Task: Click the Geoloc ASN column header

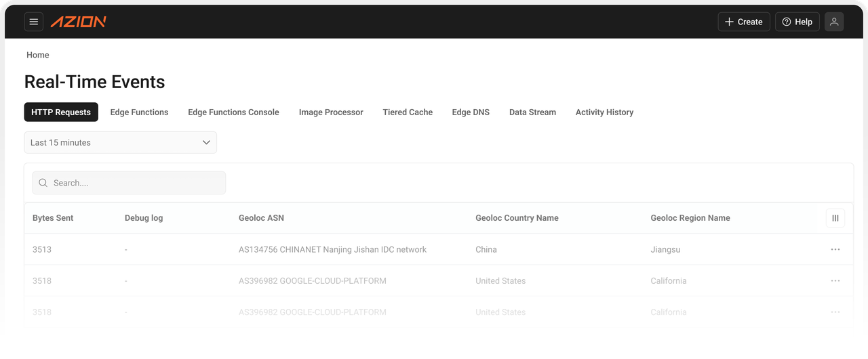Action: tap(261, 218)
